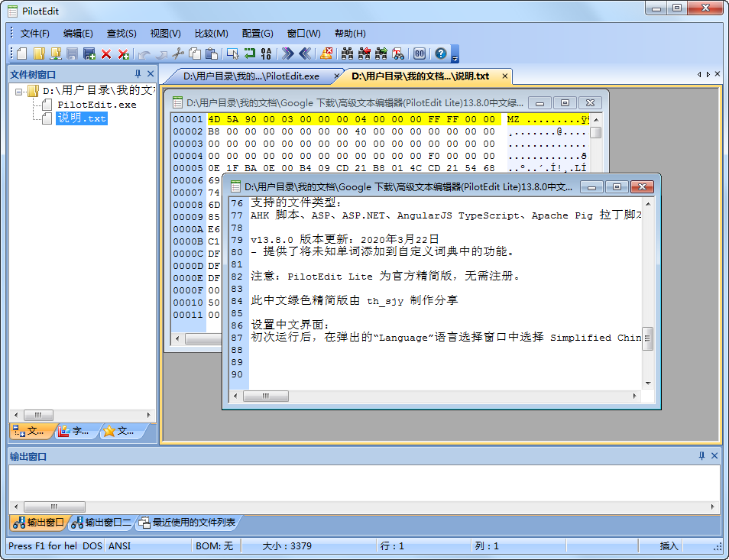Open the 文件(F) menu

35,34
